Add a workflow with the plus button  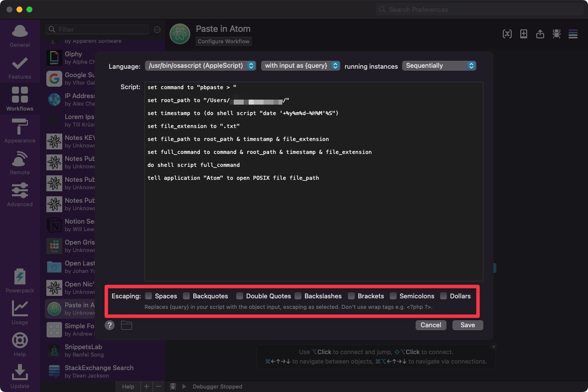[x=147, y=387]
